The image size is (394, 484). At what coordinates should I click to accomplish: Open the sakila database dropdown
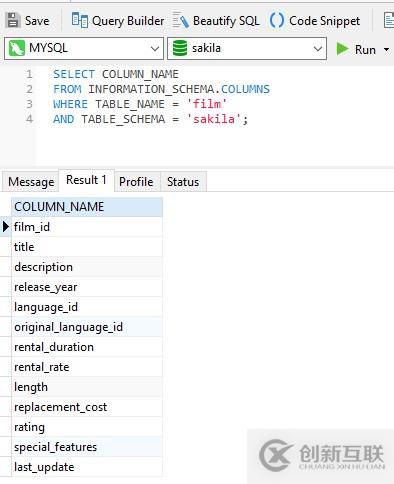[x=247, y=49]
